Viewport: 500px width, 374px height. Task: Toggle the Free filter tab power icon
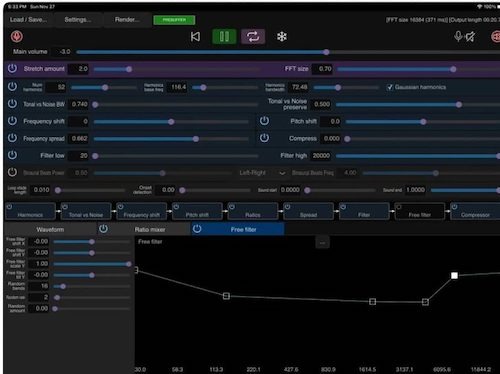tap(197, 229)
